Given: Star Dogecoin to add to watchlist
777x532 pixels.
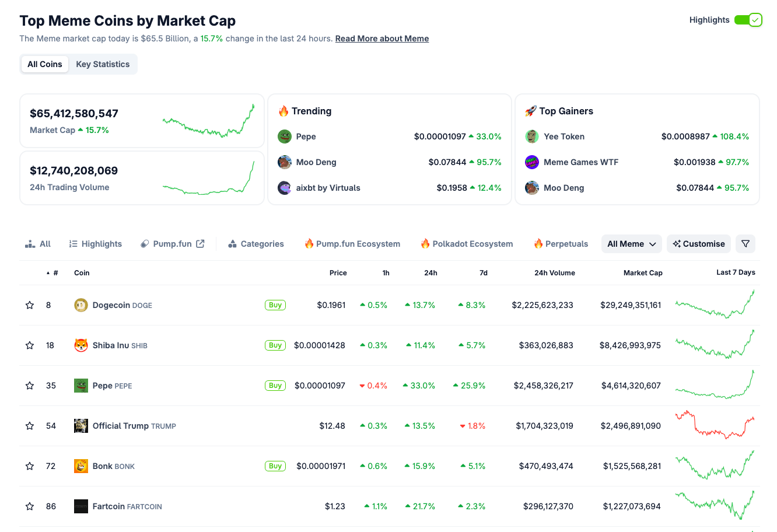Looking at the screenshot, I should (30, 305).
